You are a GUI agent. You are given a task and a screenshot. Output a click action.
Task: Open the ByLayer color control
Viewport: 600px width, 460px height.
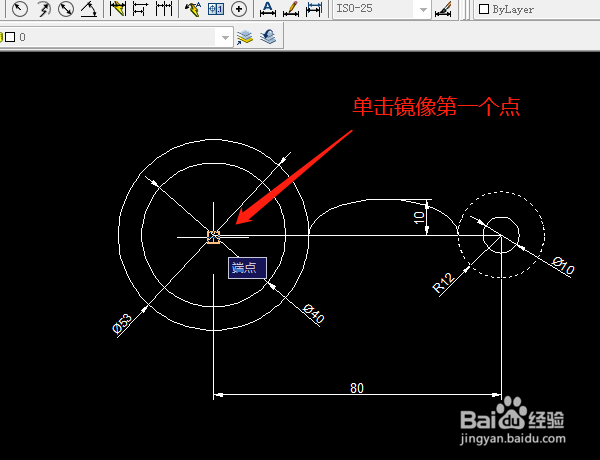[536, 9]
